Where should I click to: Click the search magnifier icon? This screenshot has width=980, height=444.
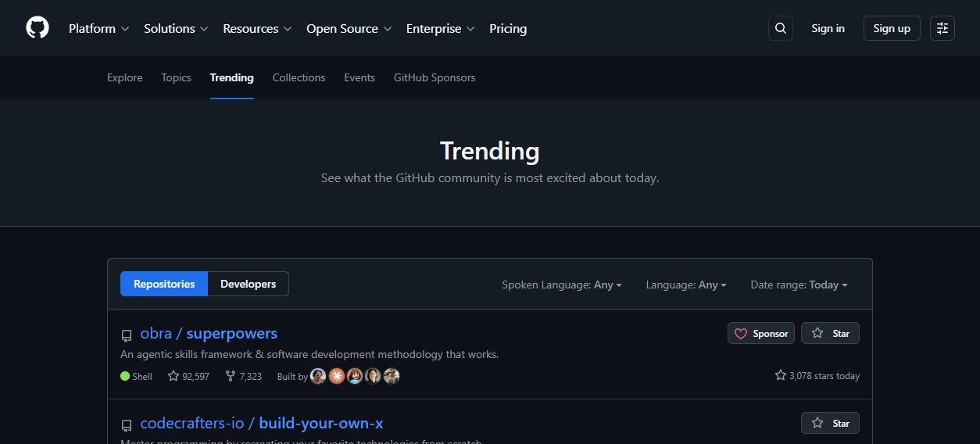click(x=781, y=28)
